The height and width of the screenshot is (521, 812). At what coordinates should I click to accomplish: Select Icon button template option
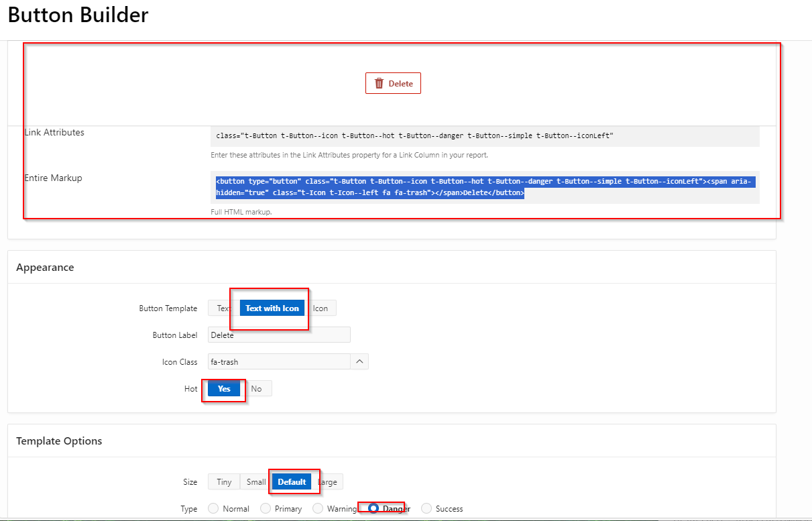[x=321, y=308]
